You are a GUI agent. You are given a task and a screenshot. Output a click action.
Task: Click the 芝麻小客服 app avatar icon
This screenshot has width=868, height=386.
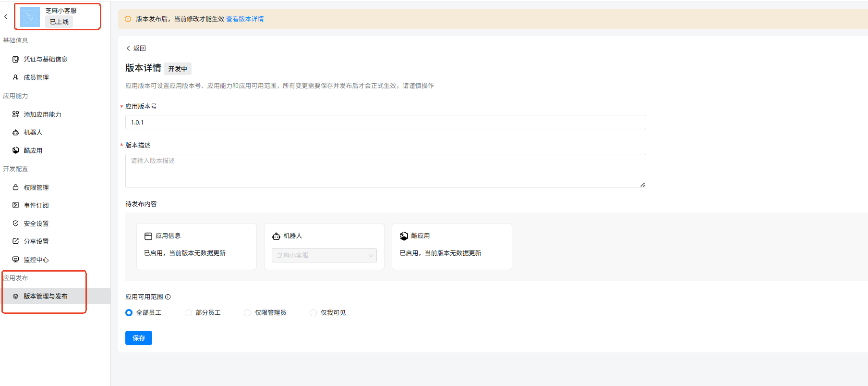pos(30,17)
